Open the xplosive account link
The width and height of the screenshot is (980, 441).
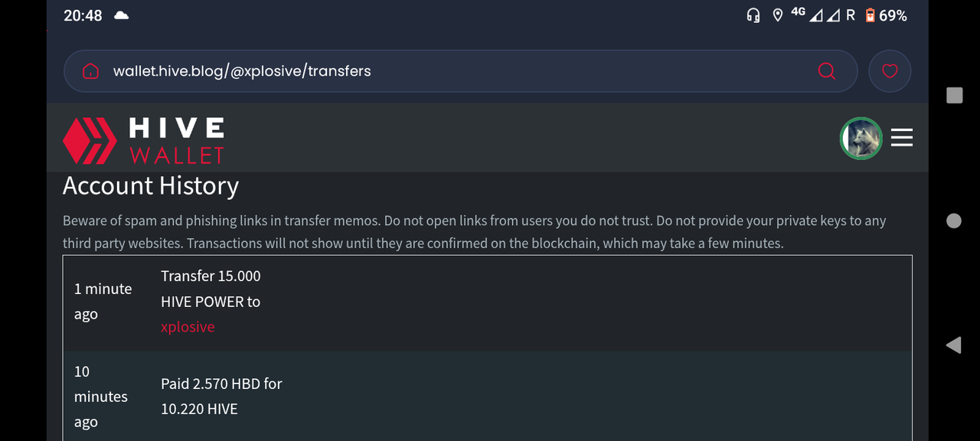tap(188, 327)
